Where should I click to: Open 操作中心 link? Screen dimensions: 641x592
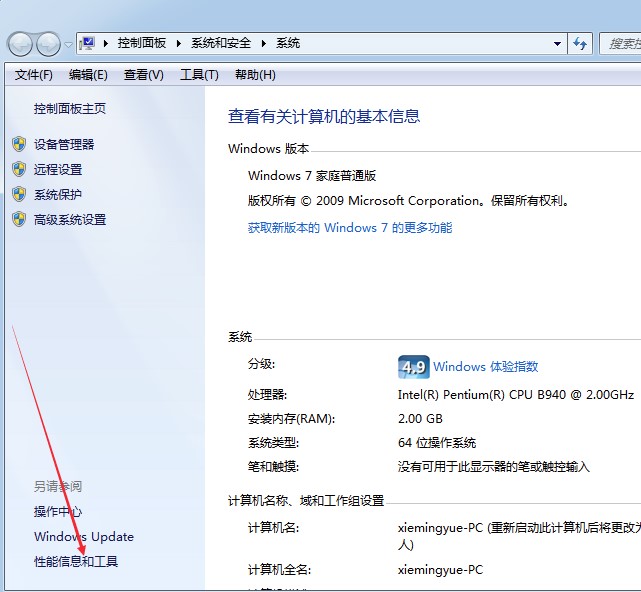click(x=58, y=511)
